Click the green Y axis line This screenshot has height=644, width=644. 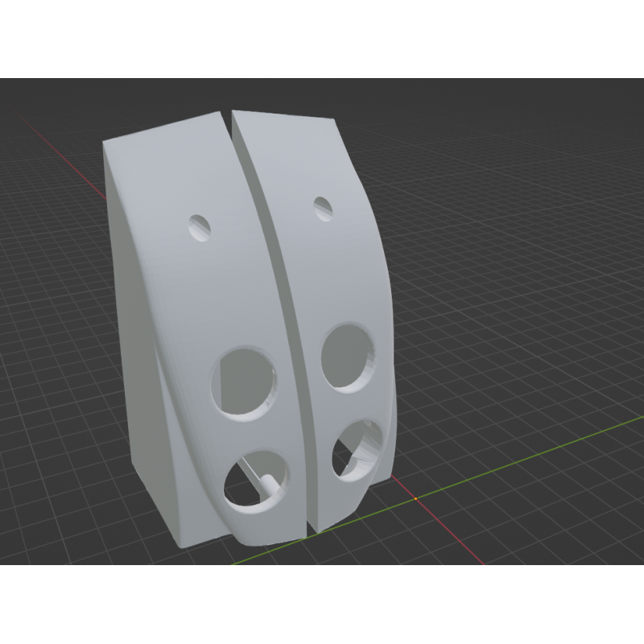(x=523, y=460)
